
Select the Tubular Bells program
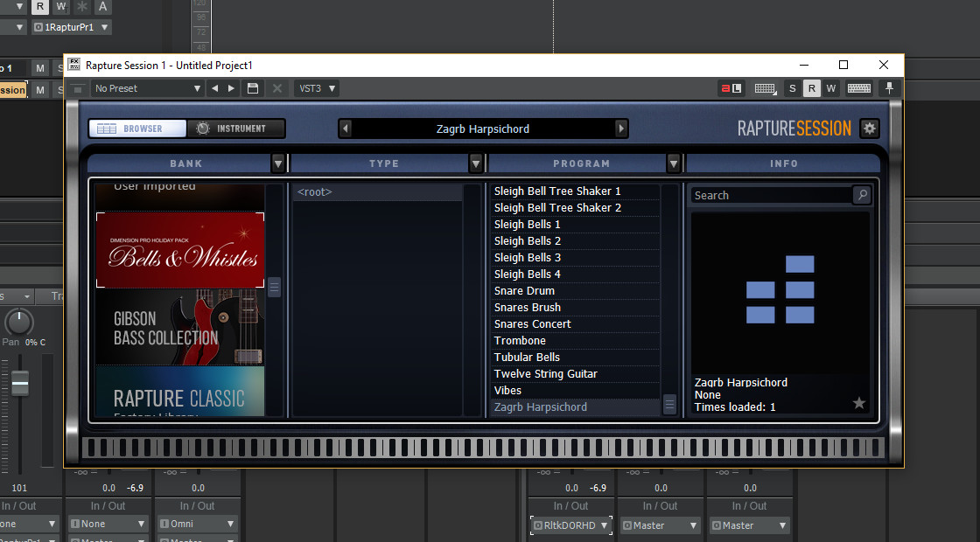click(527, 357)
